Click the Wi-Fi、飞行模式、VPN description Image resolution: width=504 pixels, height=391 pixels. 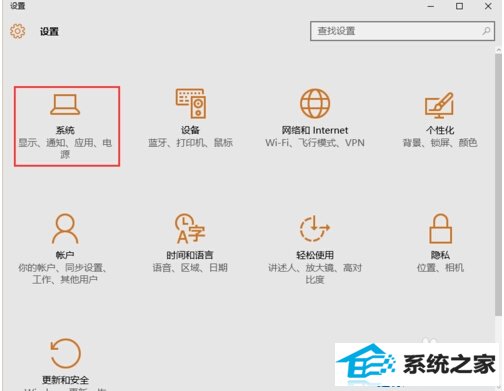(315, 143)
